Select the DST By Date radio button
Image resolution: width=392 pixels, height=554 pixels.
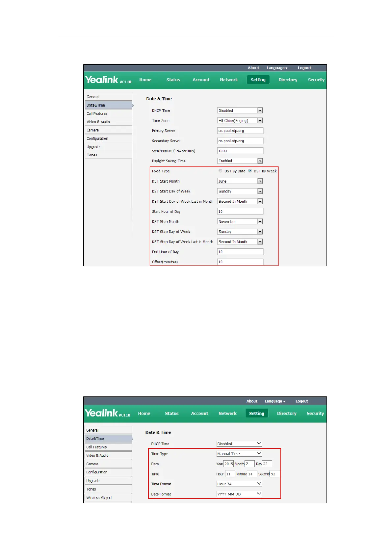(221, 171)
